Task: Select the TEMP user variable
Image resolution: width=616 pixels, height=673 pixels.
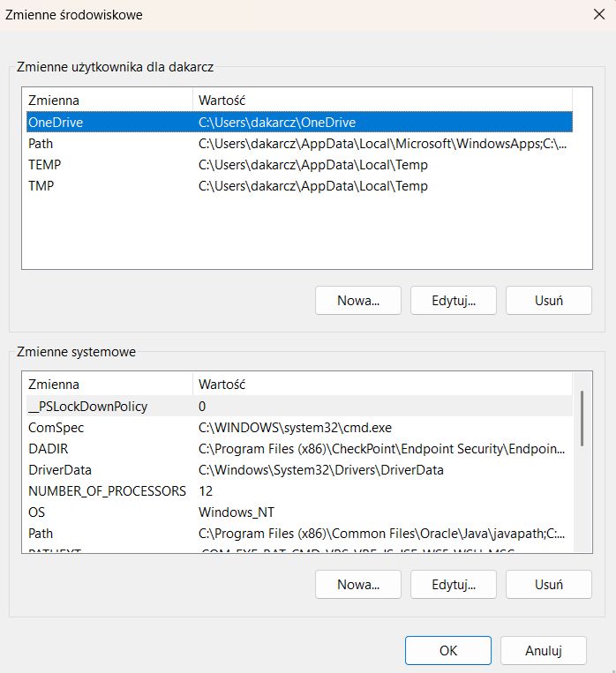Action: pos(299,165)
